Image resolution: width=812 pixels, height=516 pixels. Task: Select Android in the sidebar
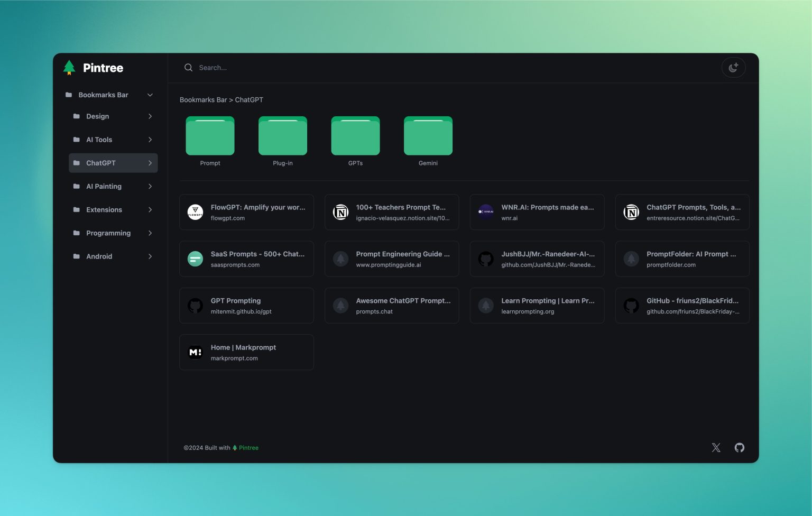point(99,256)
